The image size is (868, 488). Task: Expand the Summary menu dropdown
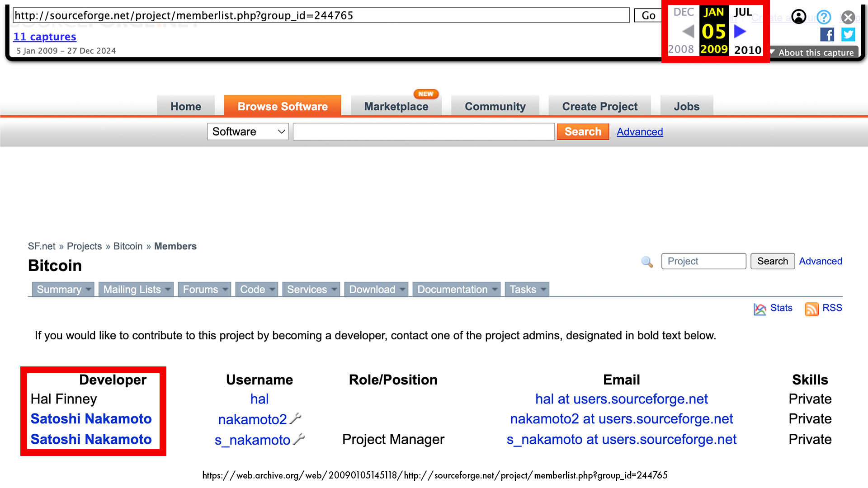click(x=89, y=290)
